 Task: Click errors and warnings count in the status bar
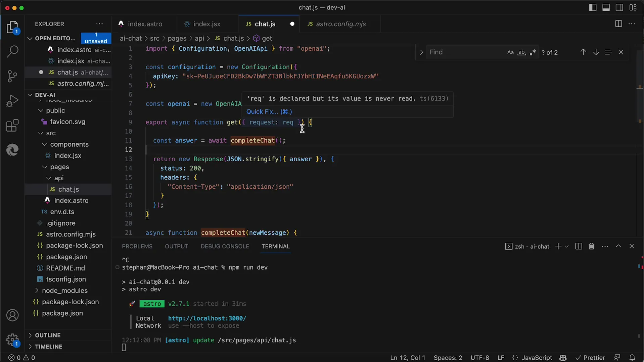[22, 358]
